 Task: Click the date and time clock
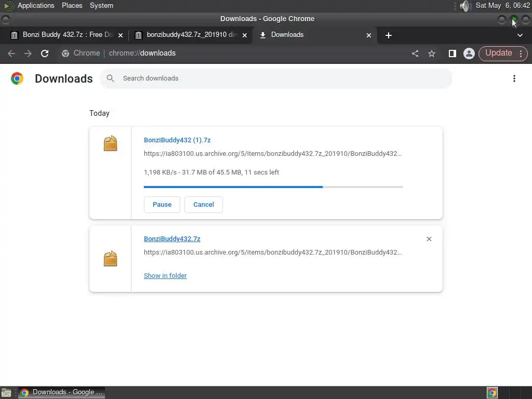502,5
